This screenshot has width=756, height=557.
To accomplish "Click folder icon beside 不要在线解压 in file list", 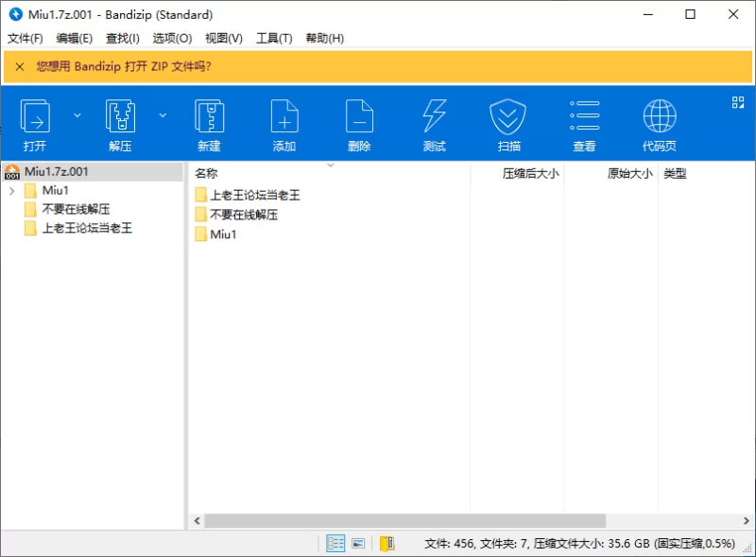I will pyautogui.click(x=201, y=215).
